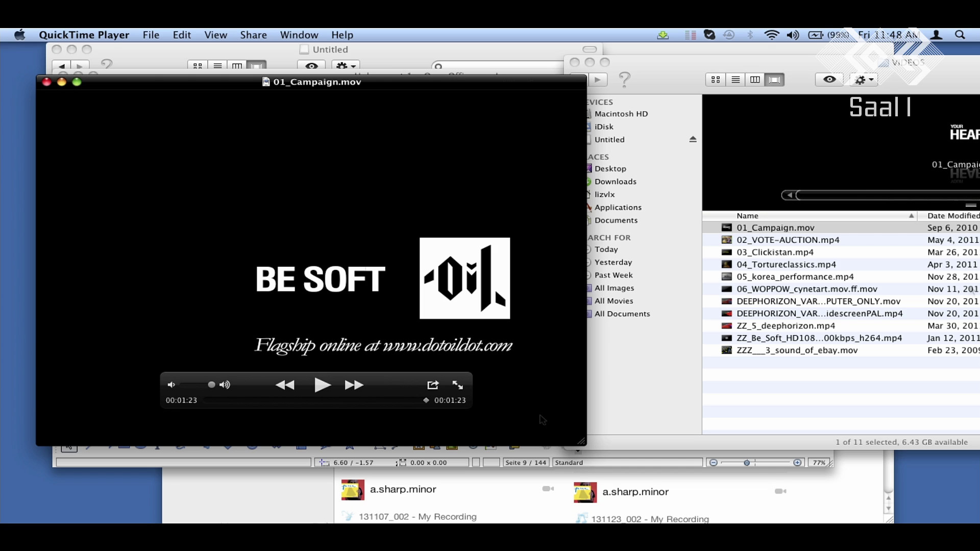Viewport: 980px width, 551px height.
Task: Switch Finder to icon view
Action: [716, 80]
